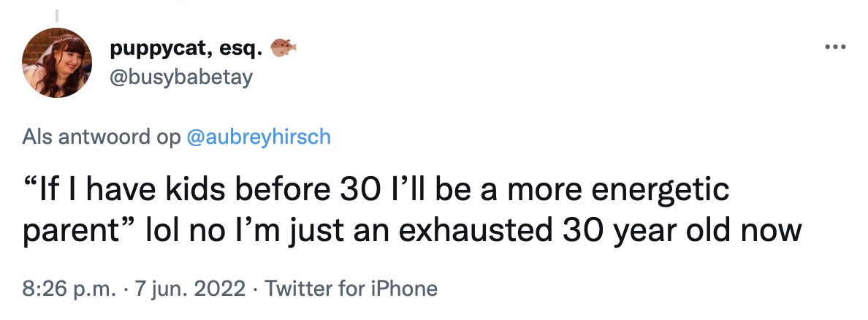Click 'lol no' in the tweet text
Screen dimensions: 868x320
(x=183, y=229)
